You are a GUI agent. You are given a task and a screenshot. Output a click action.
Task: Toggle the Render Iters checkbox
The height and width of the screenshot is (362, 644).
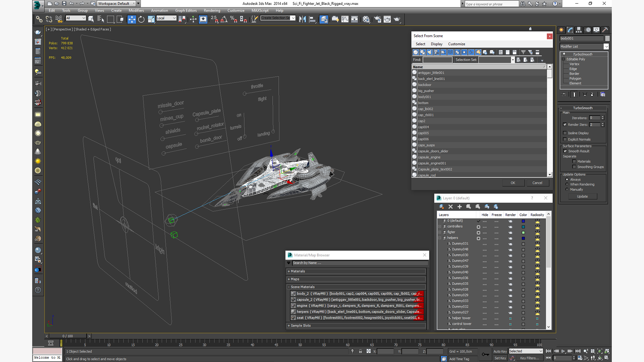tap(565, 125)
